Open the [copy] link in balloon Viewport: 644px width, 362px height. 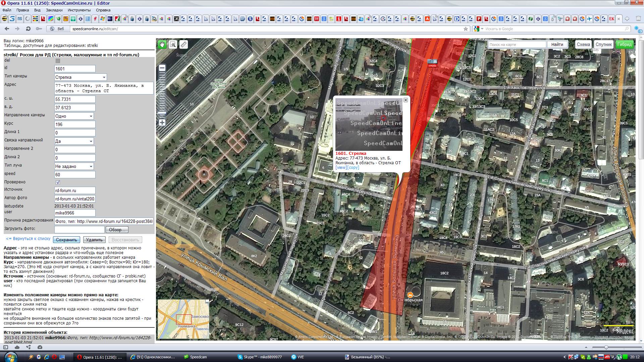pos(353,167)
